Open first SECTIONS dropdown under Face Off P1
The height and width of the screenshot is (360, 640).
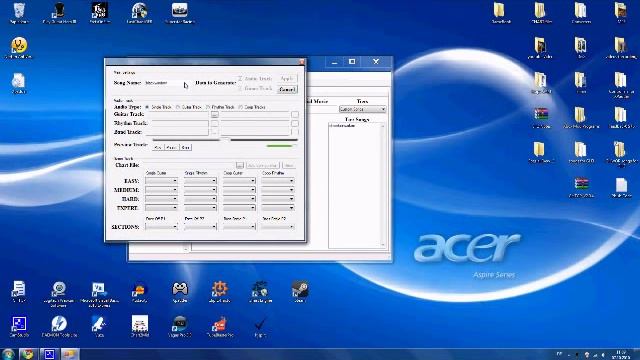click(x=162, y=227)
